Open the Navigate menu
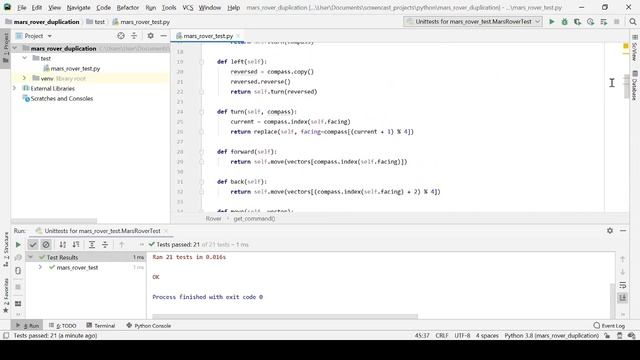The image size is (640, 360). [78, 7]
